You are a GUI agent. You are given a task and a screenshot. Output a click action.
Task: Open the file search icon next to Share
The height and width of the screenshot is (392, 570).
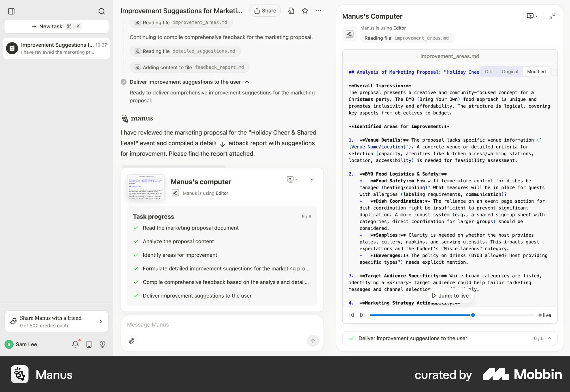pyautogui.click(x=291, y=11)
